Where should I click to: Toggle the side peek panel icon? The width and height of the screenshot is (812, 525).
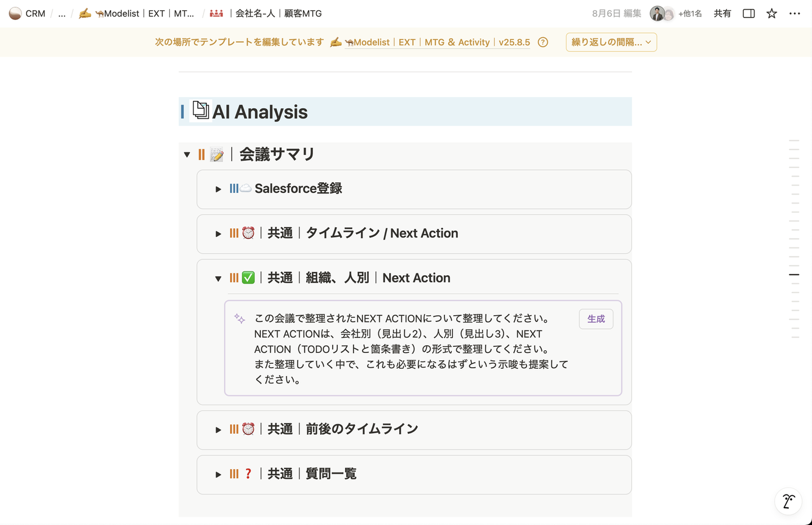point(748,14)
